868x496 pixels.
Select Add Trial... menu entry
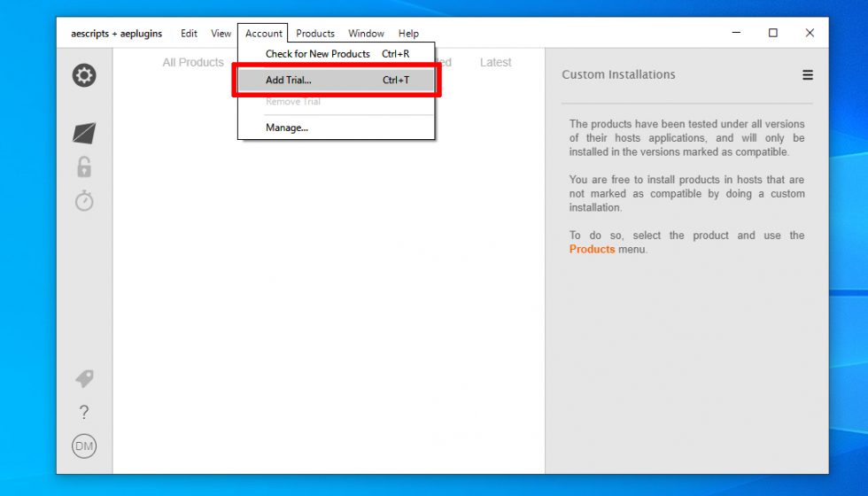pos(336,80)
